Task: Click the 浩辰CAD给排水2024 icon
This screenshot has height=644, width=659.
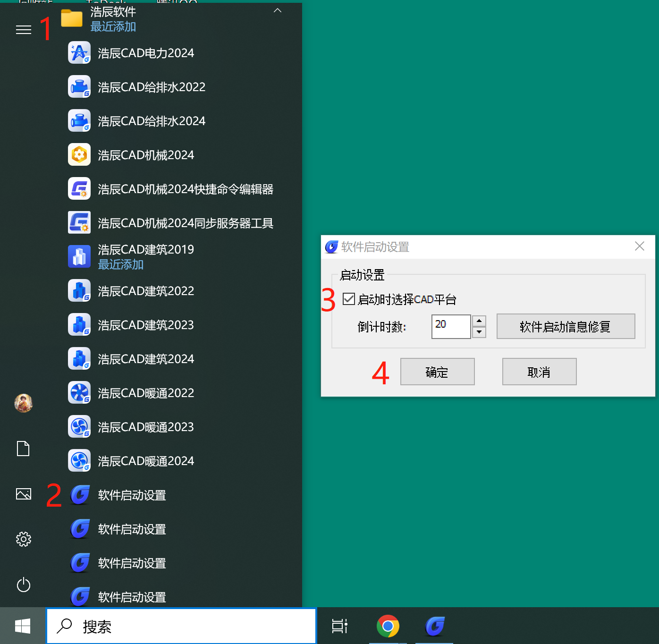Action: click(79, 121)
